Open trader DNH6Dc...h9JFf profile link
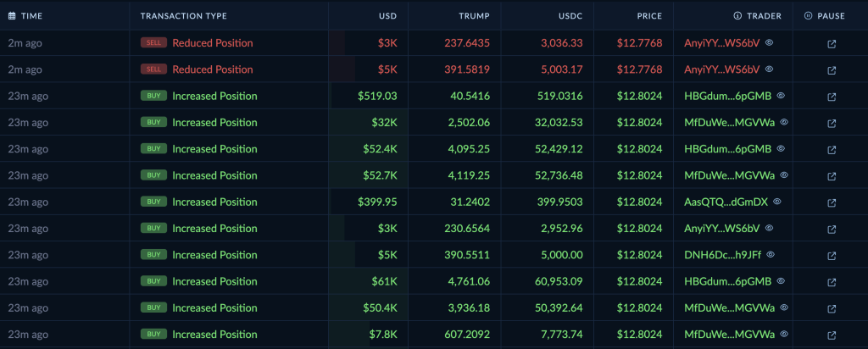 tap(723, 256)
